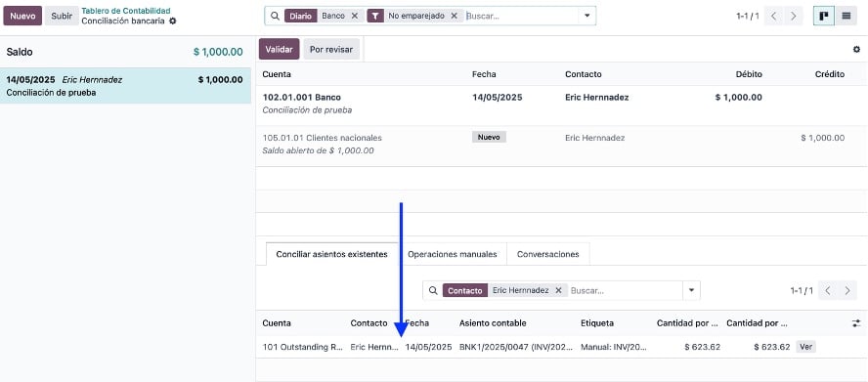Remove the No emparejado filter chip

pos(454,16)
